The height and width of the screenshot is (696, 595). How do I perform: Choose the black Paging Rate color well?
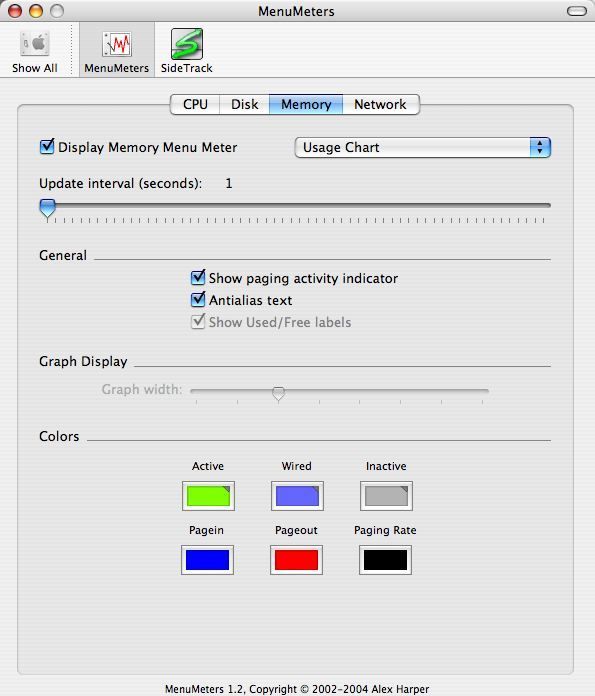(385, 560)
